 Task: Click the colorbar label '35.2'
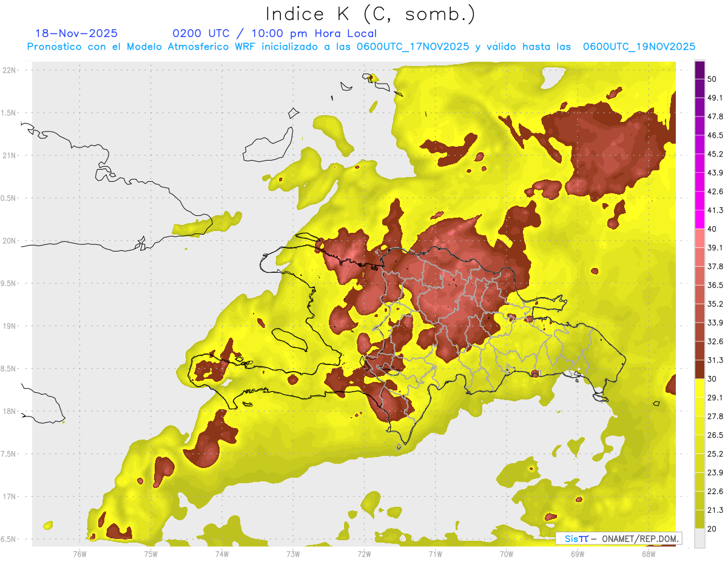[x=715, y=304]
